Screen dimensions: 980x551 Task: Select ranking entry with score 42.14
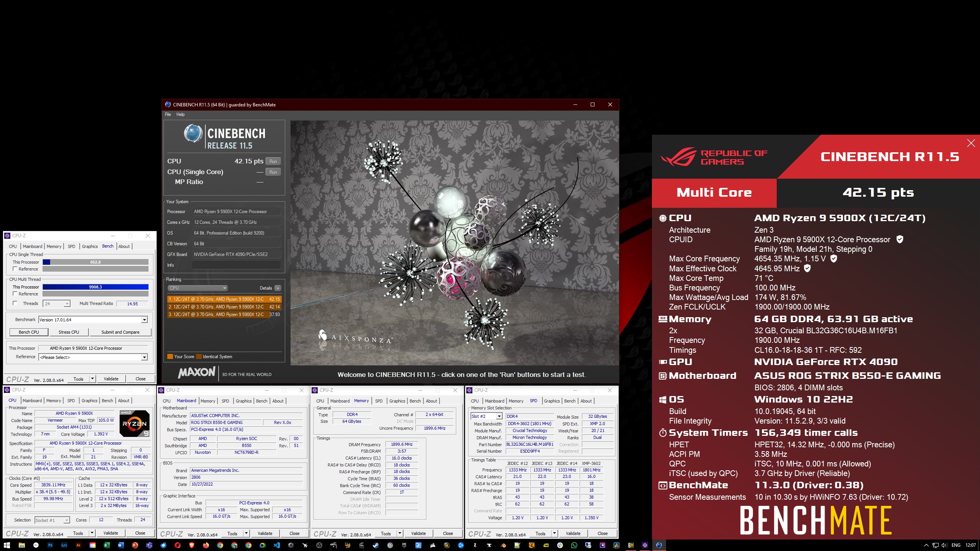tap(224, 307)
